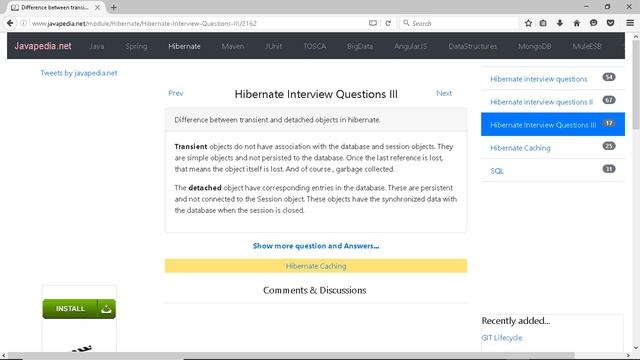Open the Hibernate menu item

(184, 46)
